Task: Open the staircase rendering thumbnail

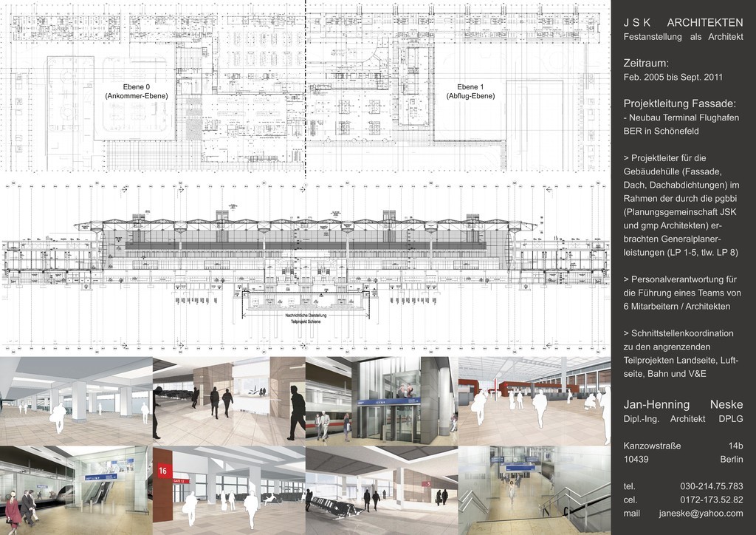Action: (535, 490)
